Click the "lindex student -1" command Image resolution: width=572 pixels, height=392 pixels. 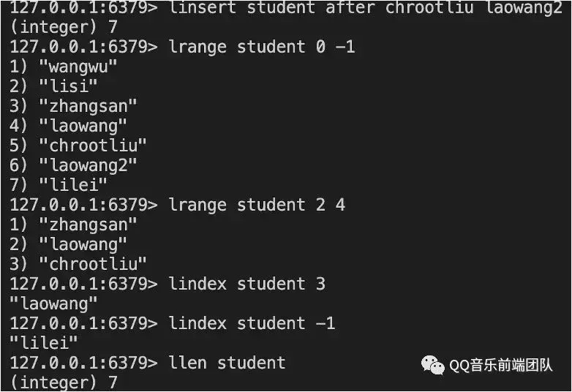(252, 323)
